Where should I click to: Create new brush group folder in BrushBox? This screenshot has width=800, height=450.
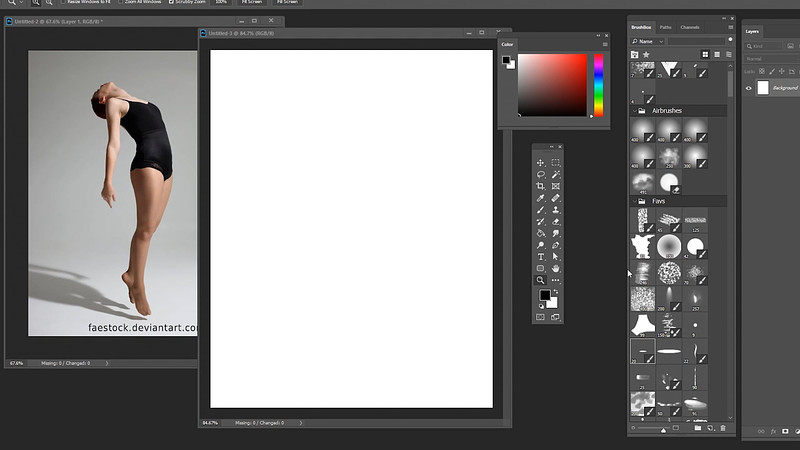click(x=697, y=428)
